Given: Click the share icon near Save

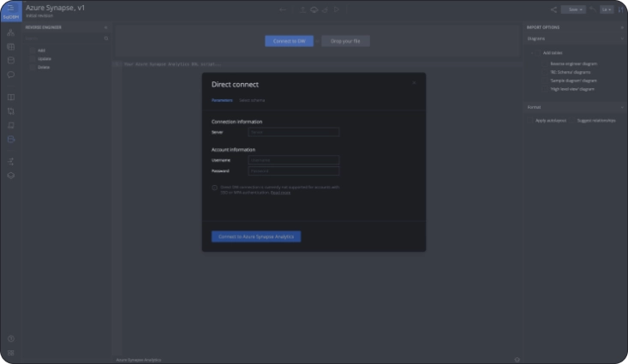Looking at the screenshot, I should point(553,9).
